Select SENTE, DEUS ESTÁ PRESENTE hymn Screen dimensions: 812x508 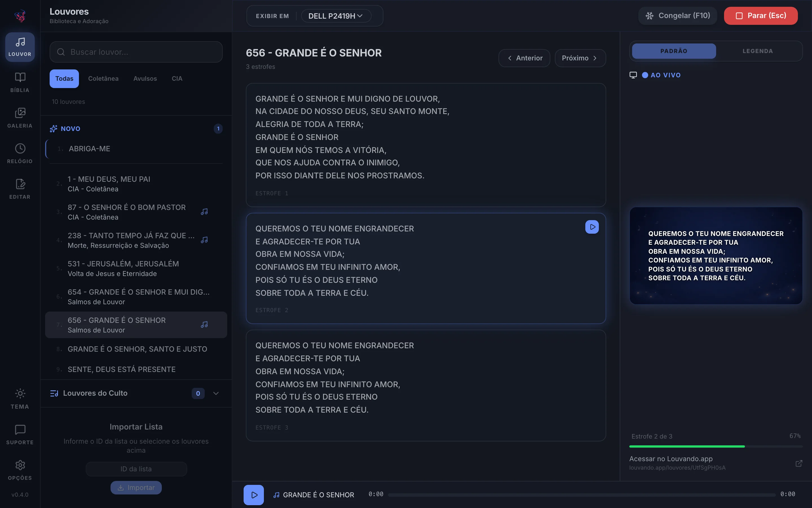[x=136, y=369]
